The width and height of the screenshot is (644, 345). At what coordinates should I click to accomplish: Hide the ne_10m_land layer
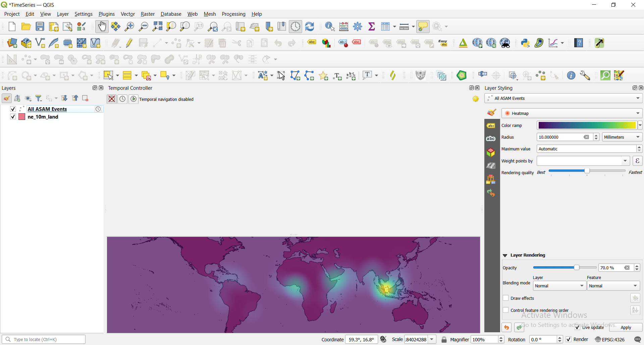point(12,117)
